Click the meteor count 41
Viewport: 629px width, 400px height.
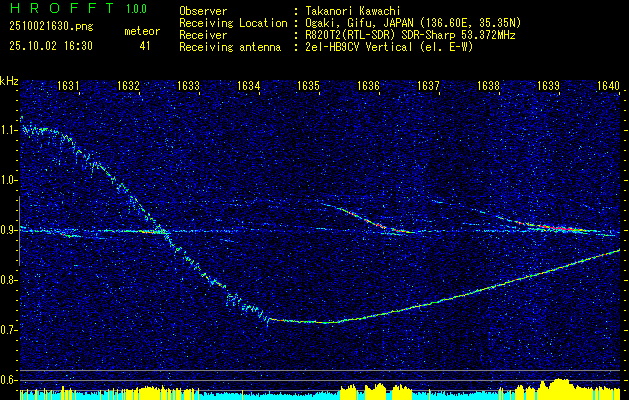click(x=145, y=46)
